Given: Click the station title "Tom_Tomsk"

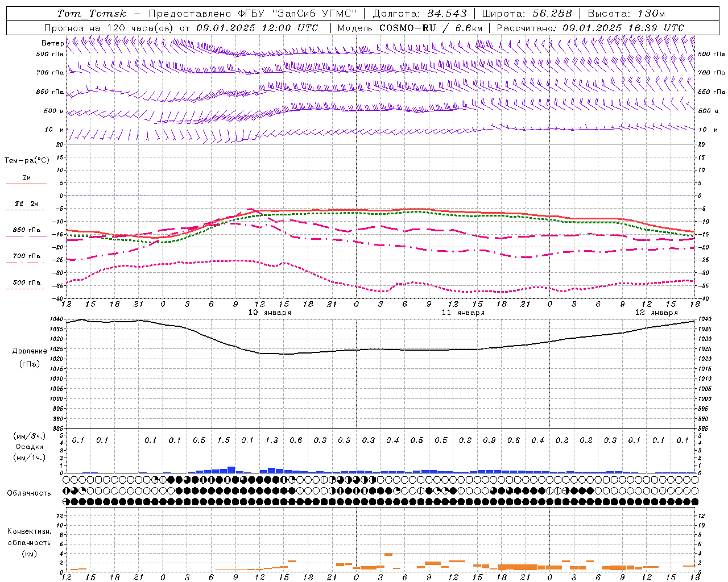Looking at the screenshot, I should (92, 14).
